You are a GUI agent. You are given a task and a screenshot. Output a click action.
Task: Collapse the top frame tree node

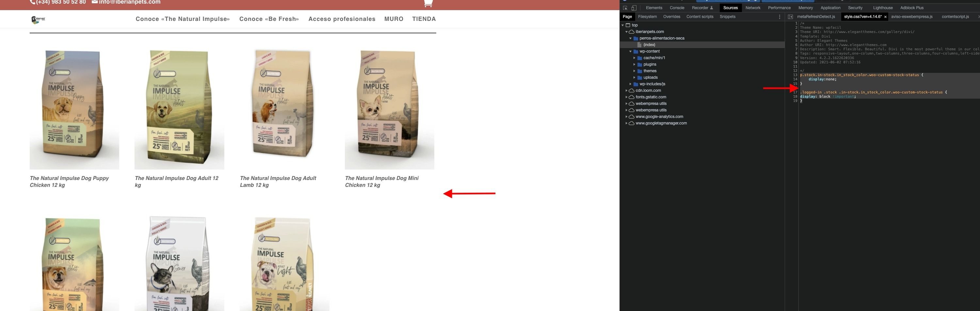tap(622, 25)
